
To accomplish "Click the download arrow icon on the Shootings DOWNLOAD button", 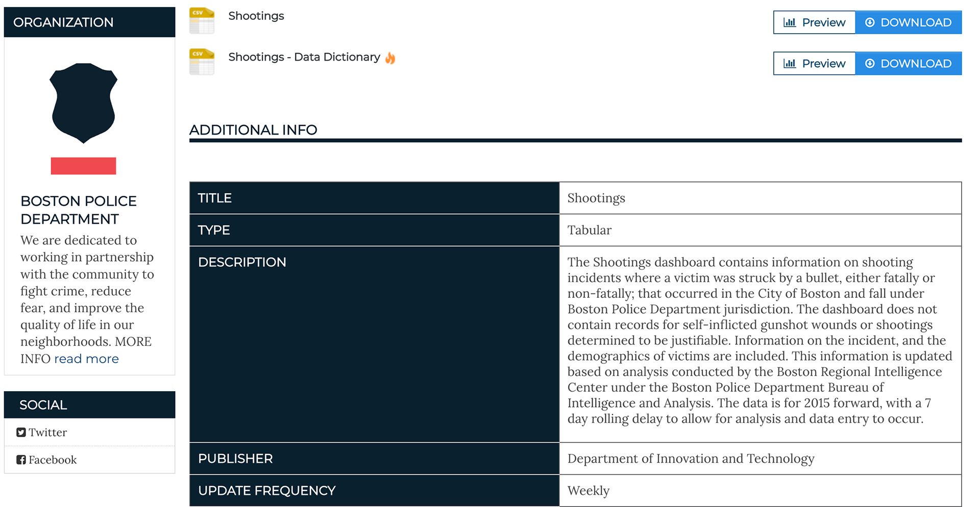I will click(x=870, y=22).
